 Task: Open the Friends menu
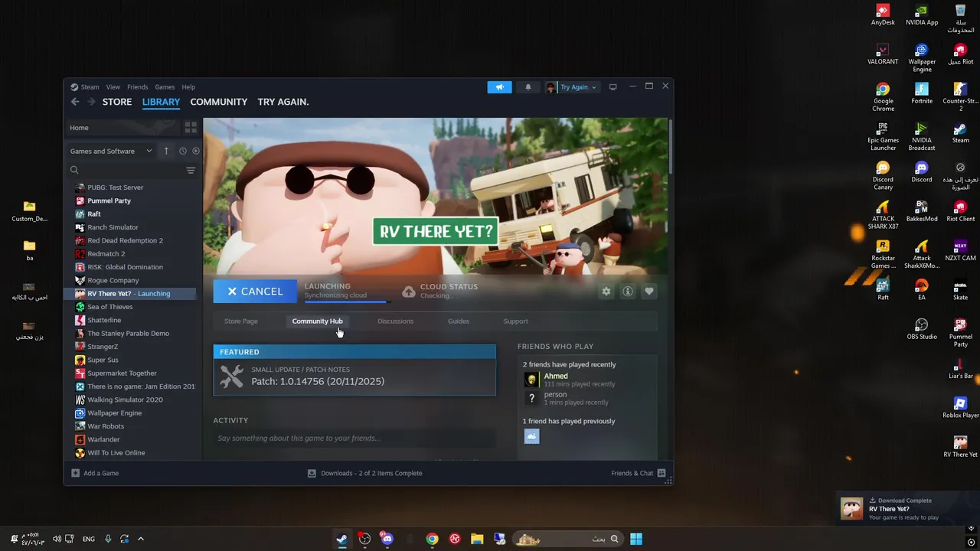pos(138,87)
